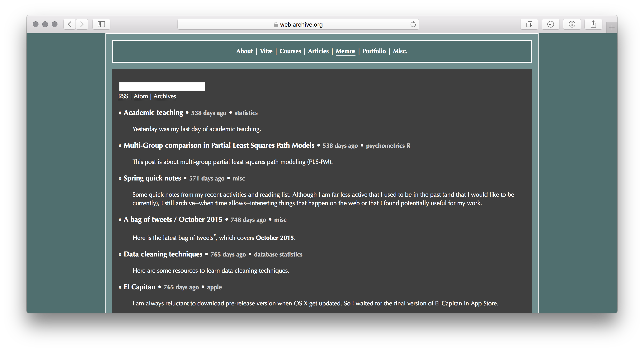Open the About navigation item
Viewport: 644px width, 351px height.
point(244,51)
